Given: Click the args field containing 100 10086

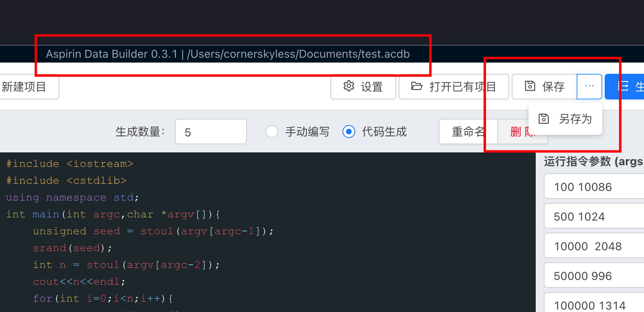Looking at the screenshot, I should click(594, 186).
